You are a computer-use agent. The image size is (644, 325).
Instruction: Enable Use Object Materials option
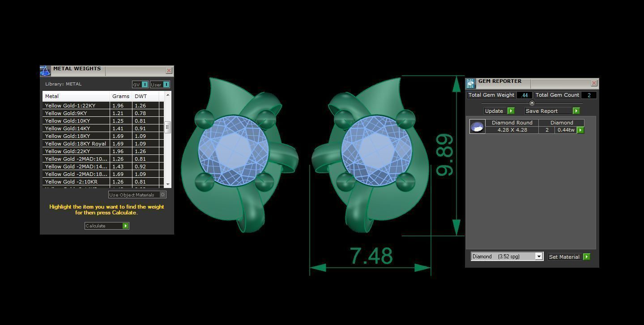(x=137, y=195)
